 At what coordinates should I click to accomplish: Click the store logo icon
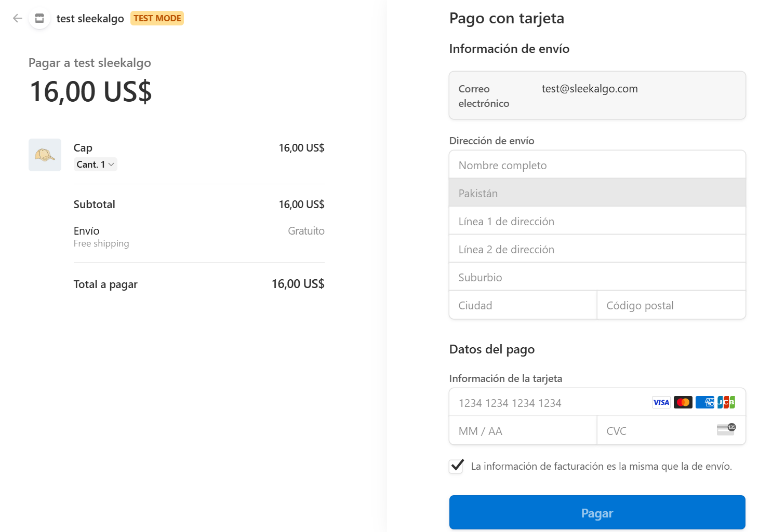tap(39, 19)
